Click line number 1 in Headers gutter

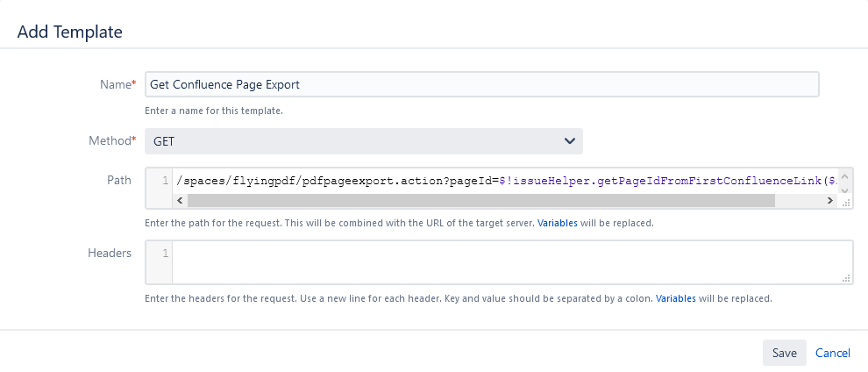(x=165, y=254)
